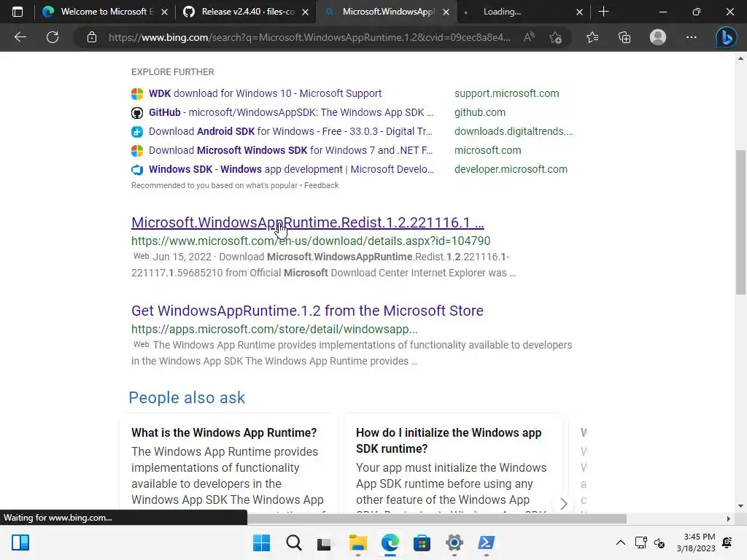Screen dimensions: 747x560
Task: Open WDK download for Windows 10 link
Action: [265, 93]
